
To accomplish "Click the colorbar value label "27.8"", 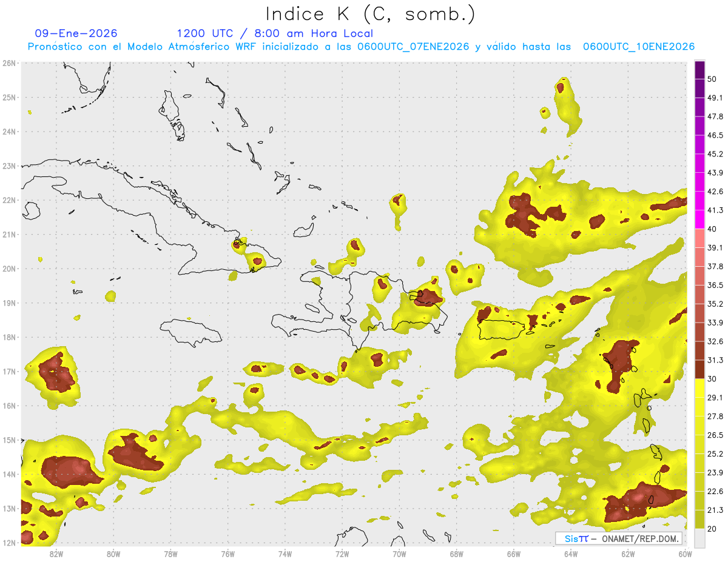I will coord(715,416).
